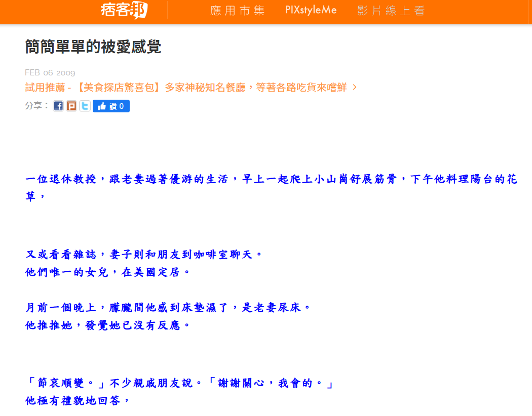Click the line starting 月前一個晚上
The width and height of the screenshot is (532, 416).
pyautogui.click(x=168, y=308)
